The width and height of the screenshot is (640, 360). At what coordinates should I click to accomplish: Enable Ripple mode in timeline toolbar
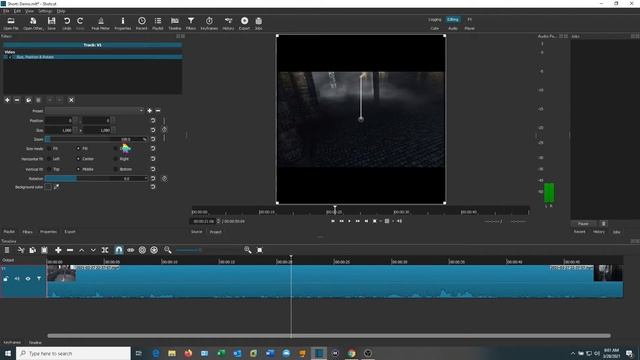(x=142, y=250)
